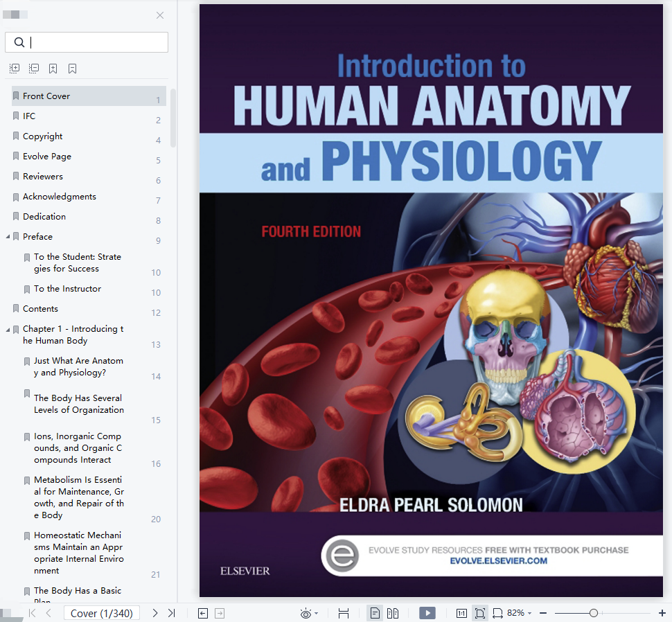This screenshot has width=672, height=622.
Task: Click the bookmark flag icon beside Copyright
Action: (16, 136)
